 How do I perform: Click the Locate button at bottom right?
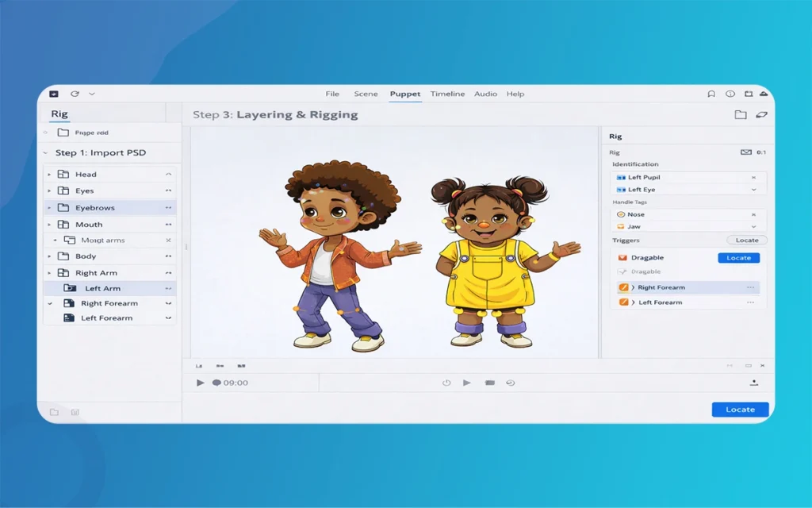(x=740, y=410)
